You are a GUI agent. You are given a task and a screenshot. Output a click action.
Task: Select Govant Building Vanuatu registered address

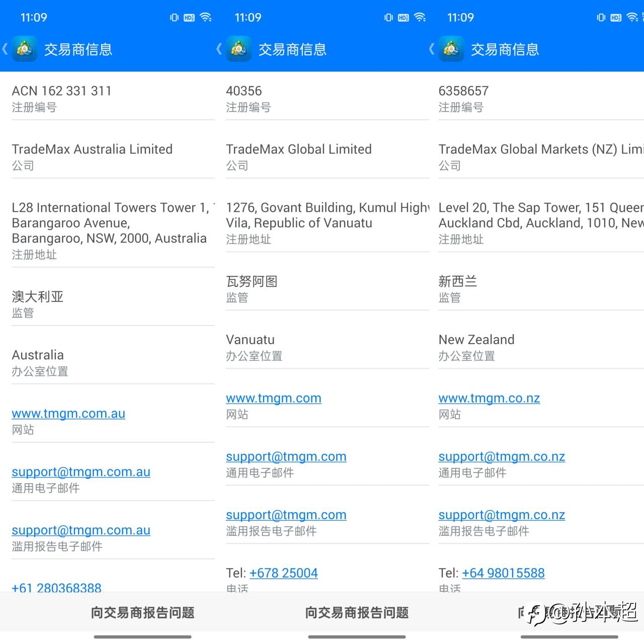tap(328, 215)
